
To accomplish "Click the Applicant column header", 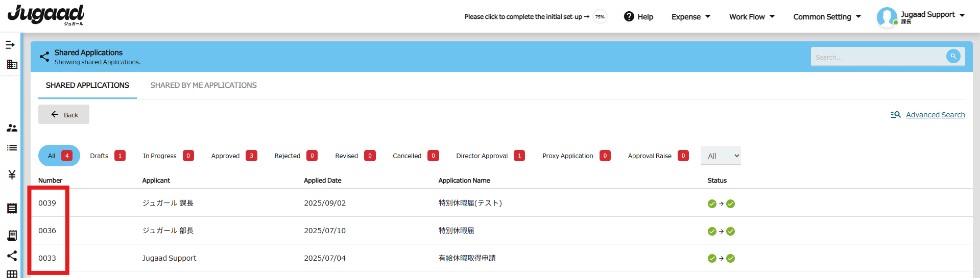I will click(156, 181).
